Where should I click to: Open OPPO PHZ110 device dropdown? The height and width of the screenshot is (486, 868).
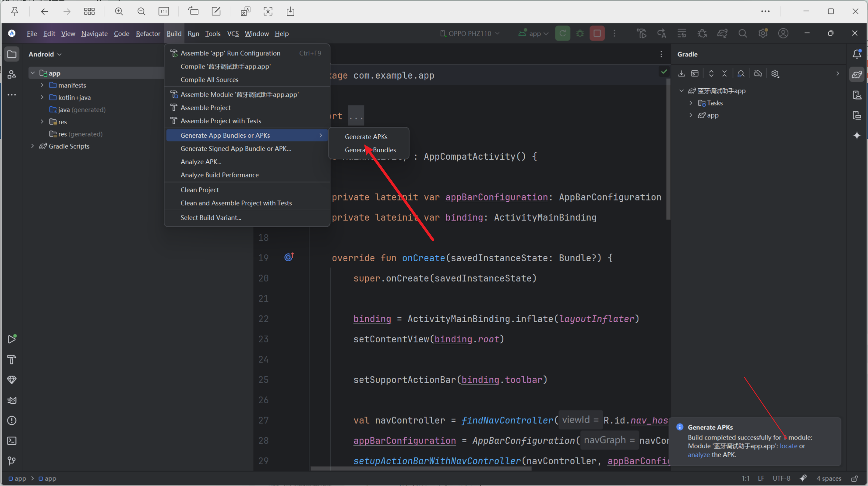pyautogui.click(x=470, y=33)
